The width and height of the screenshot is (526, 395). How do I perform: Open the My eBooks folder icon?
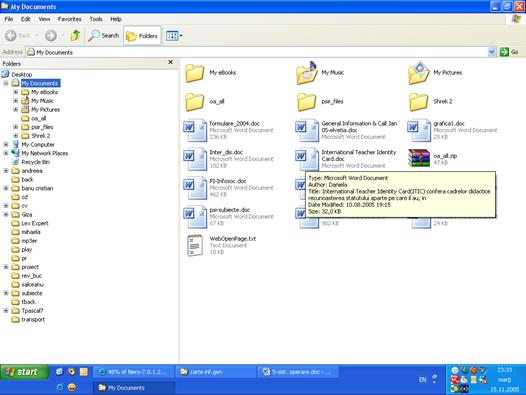195,73
